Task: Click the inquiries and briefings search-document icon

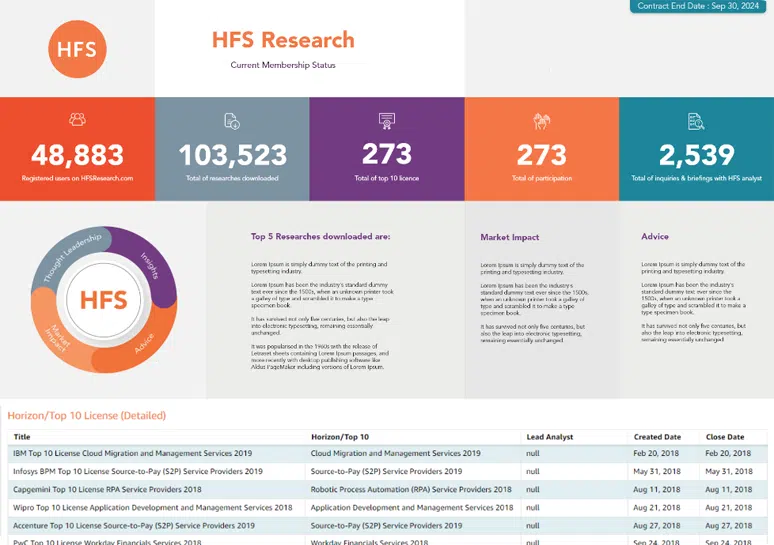Action: pos(696,121)
